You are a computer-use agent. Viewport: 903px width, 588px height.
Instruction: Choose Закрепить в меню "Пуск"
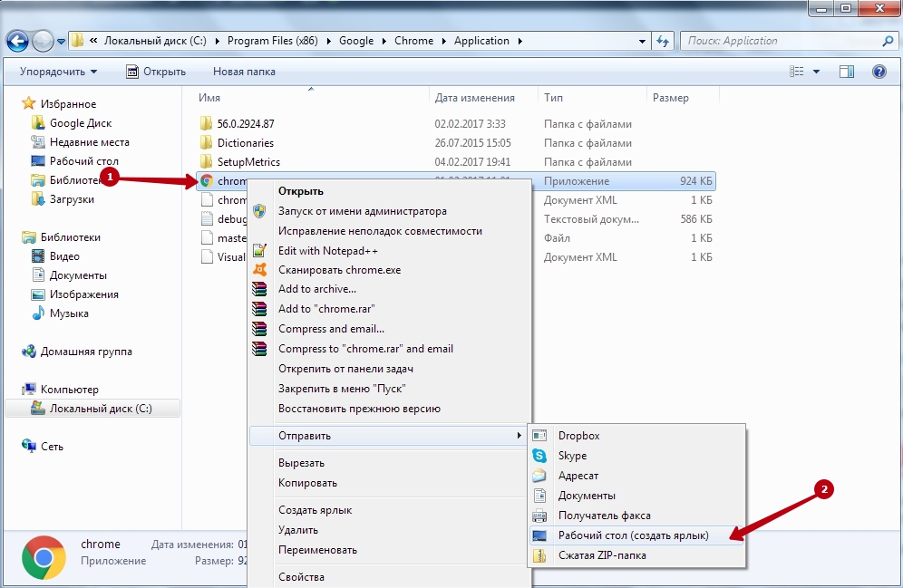[390, 389]
